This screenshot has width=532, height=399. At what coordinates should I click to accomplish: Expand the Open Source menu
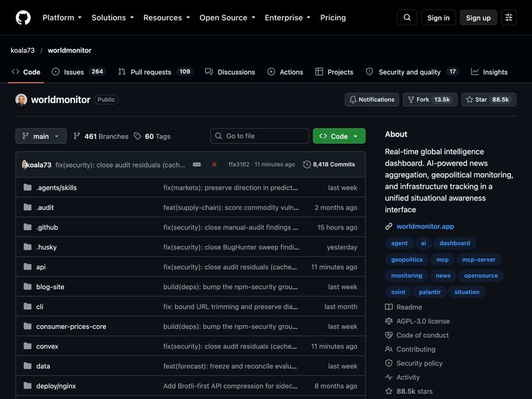point(228,18)
